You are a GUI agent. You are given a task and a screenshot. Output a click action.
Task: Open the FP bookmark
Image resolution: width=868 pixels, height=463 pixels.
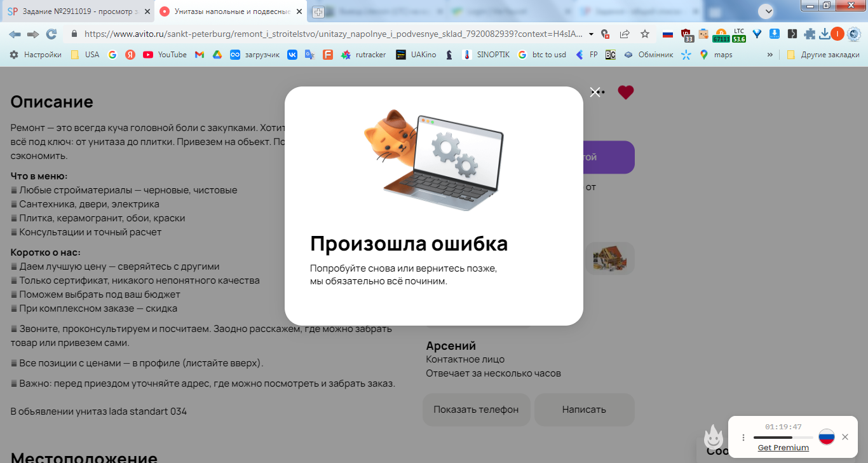[587, 55]
